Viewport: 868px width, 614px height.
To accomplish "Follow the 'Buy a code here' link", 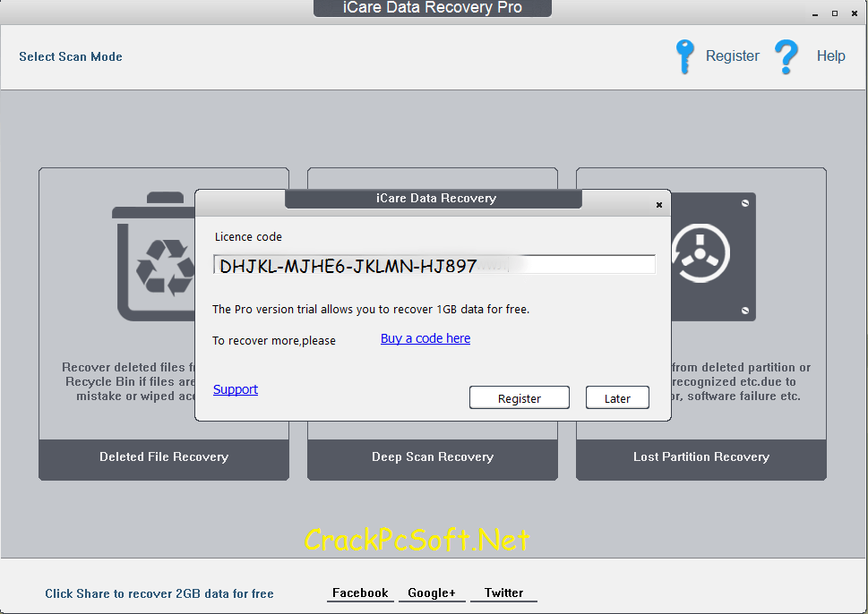I will pos(425,338).
